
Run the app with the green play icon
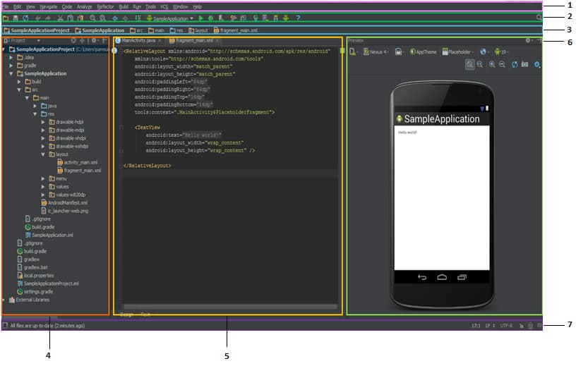(x=200, y=18)
